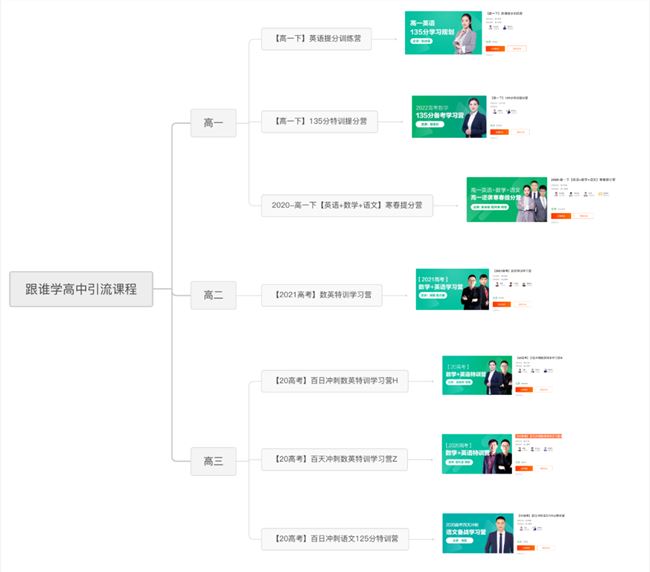Open the 2022高考数学 135分备考学习营 banner
650x572 pixels.
click(x=449, y=117)
